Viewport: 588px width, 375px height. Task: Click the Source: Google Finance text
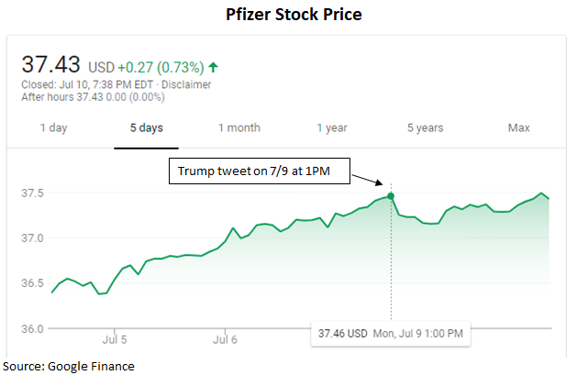pos(69,366)
